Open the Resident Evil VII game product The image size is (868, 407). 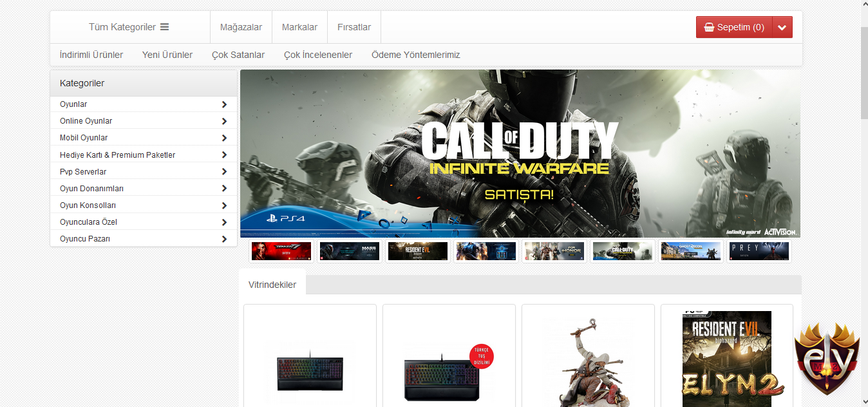pyautogui.click(x=727, y=355)
